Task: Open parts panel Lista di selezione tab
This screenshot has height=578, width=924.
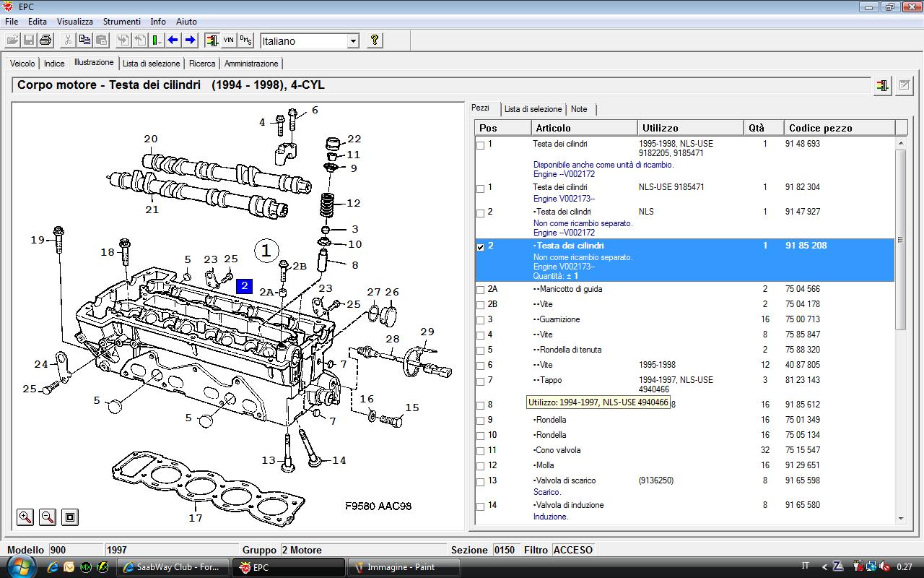Action: click(x=533, y=109)
